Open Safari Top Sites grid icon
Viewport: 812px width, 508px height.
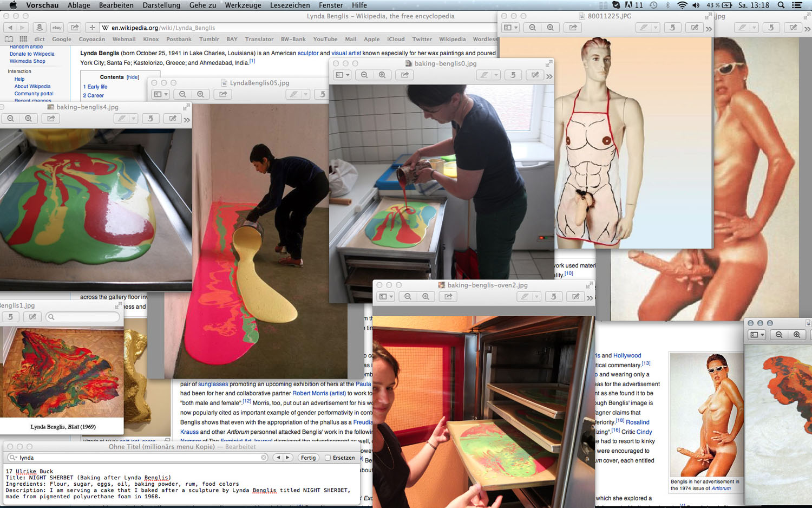(23, 39)
